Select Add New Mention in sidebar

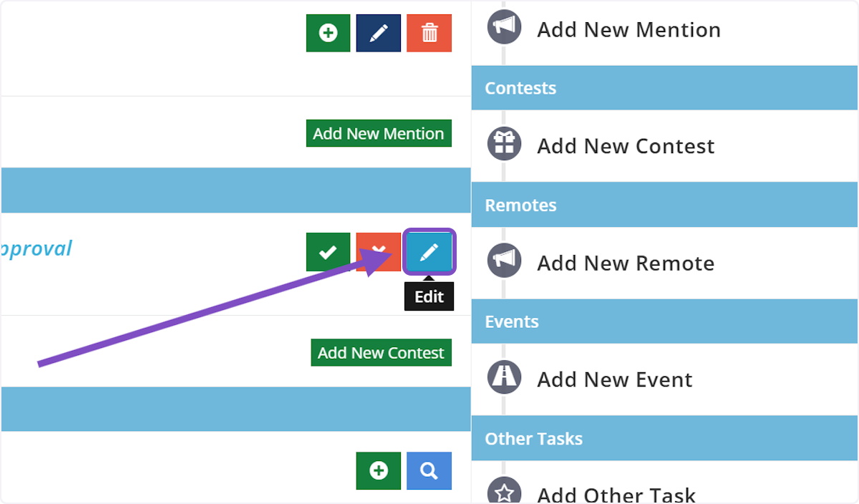(629, 29)
